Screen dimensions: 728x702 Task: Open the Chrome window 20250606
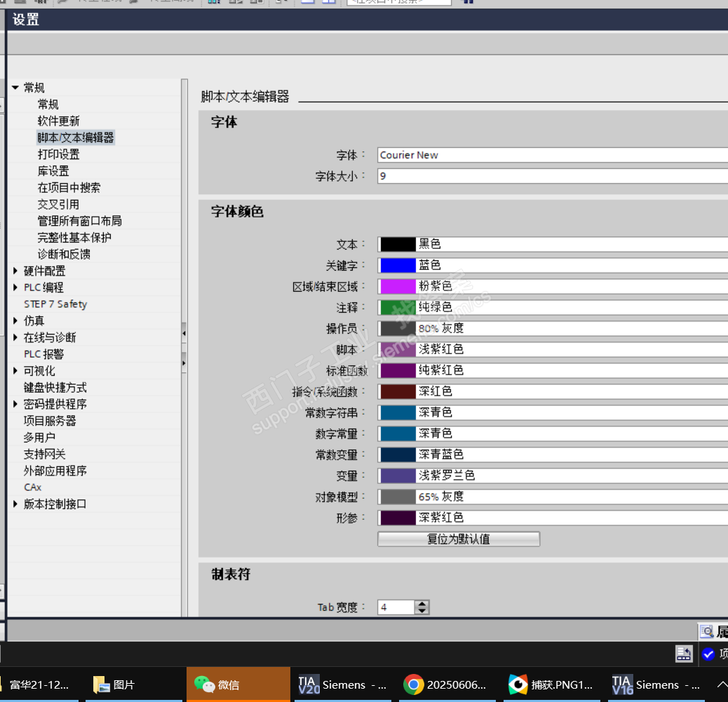[446, 684]
